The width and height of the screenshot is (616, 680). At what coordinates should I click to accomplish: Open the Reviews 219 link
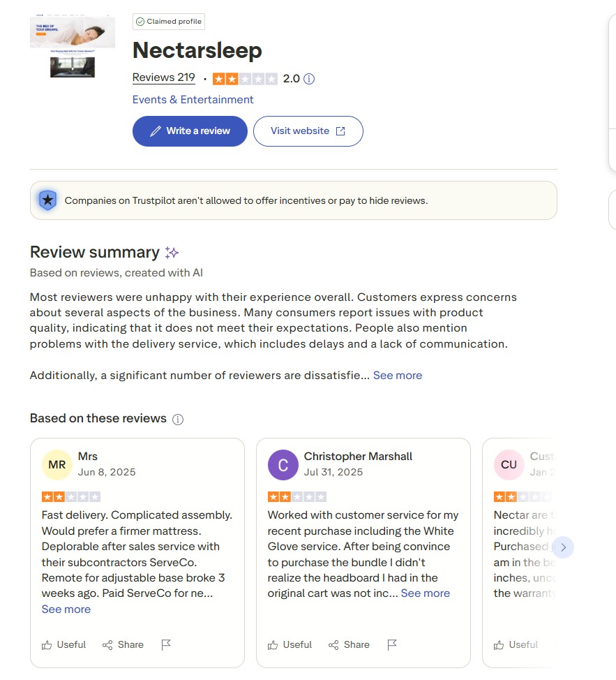164,77
